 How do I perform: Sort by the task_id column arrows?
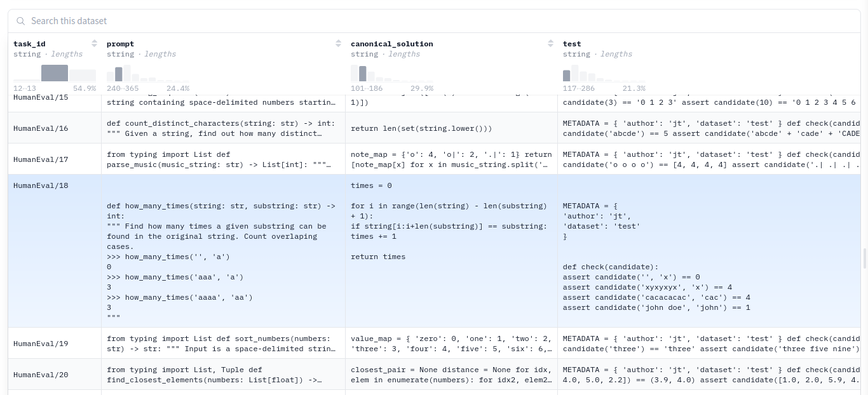(x=95, y=44)
